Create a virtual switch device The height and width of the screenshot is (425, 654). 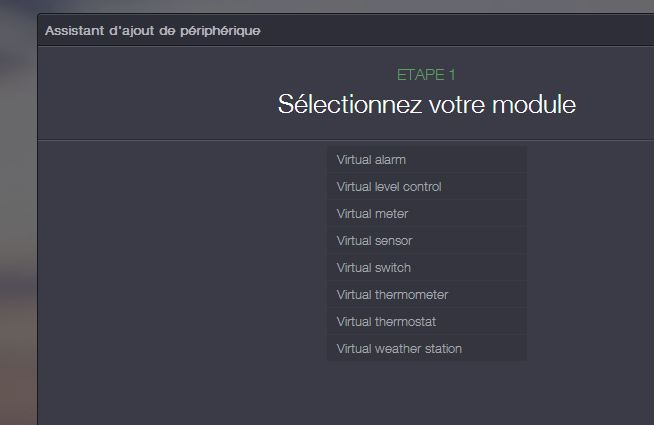(x=426, y=268)
